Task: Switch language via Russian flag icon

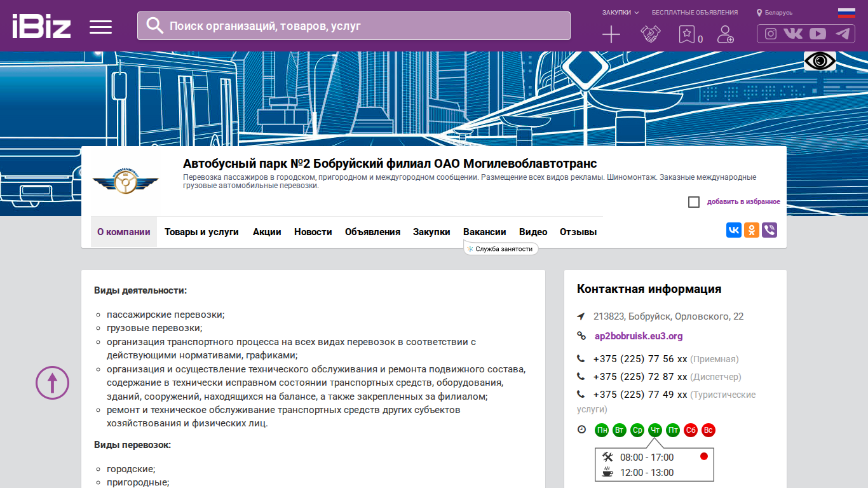Action: [846, 13]
